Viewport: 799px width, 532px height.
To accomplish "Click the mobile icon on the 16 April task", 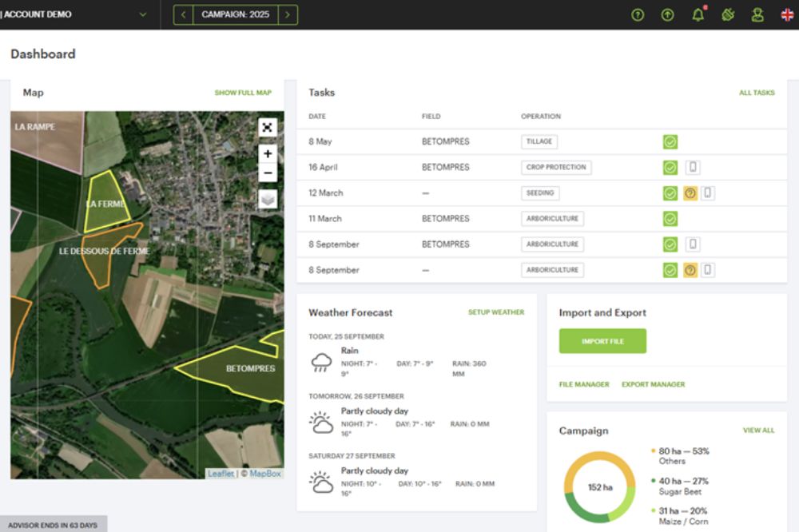I will coord(692,167).
